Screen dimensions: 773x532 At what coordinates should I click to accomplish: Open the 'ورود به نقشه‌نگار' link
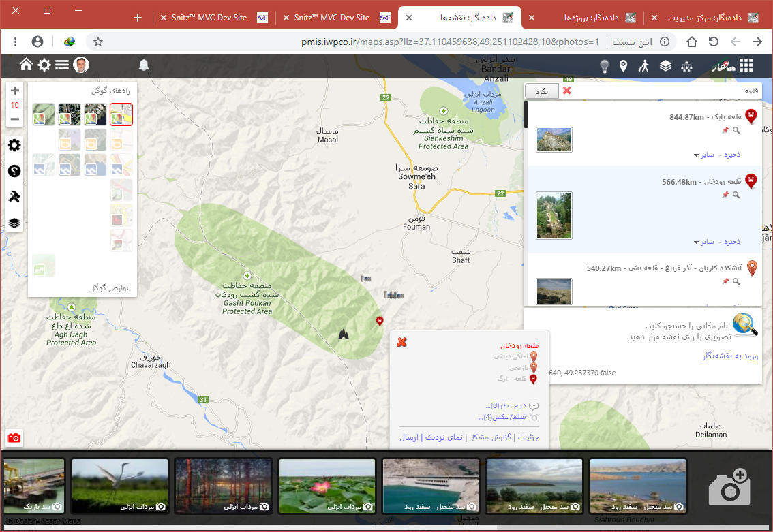pos(730,356)
